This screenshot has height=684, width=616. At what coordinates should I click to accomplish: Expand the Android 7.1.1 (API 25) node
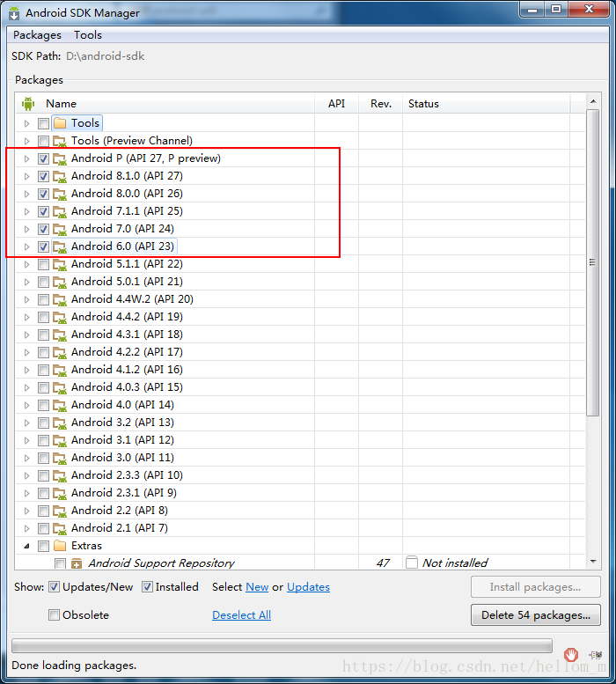coord(26,211)
